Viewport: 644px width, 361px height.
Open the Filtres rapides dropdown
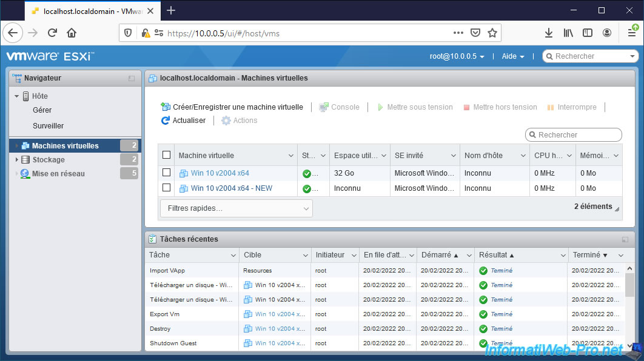coord(236,208)
